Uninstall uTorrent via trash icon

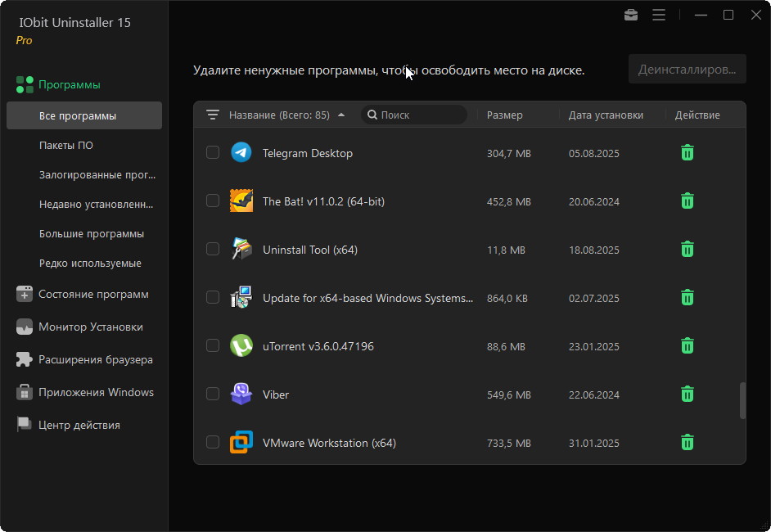pyautogui.click(x=688, y=345)
